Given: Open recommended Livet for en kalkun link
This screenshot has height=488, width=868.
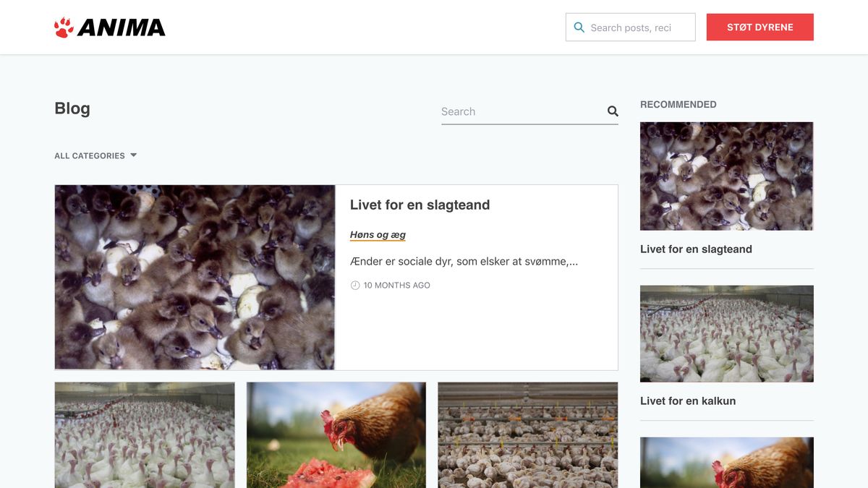Looking at the screenshot, I should pyautogui.click(x=687, y=401).
